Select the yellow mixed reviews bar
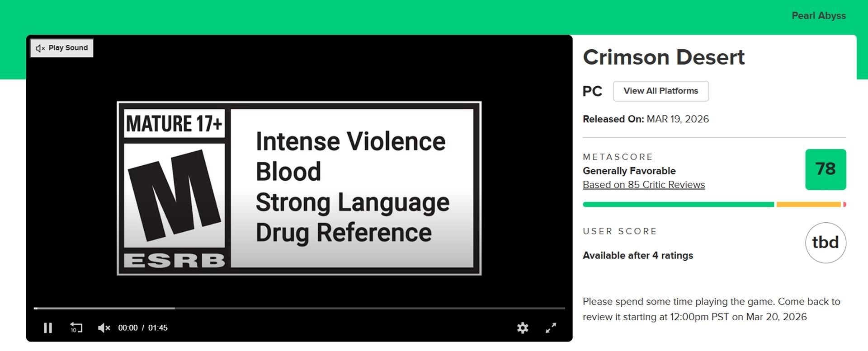 coord(808,205)
